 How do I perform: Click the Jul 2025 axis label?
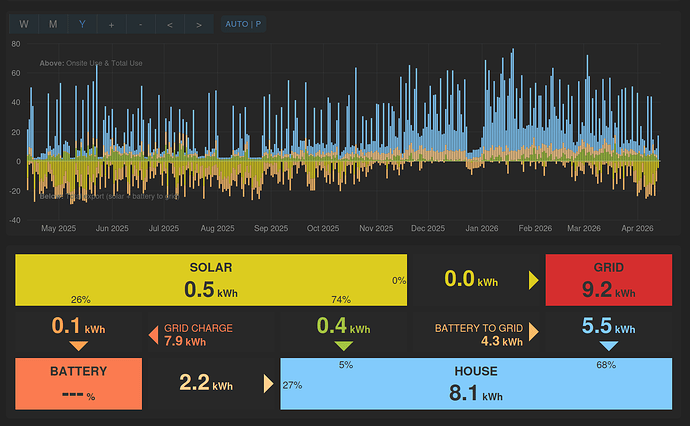pos(164,228)
